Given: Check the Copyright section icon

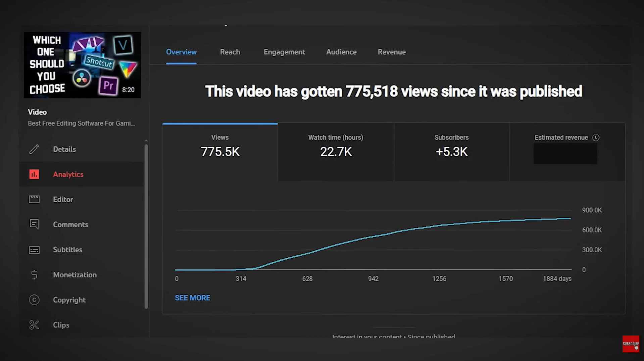Looking at the screenshot, I should coord(34,300).
